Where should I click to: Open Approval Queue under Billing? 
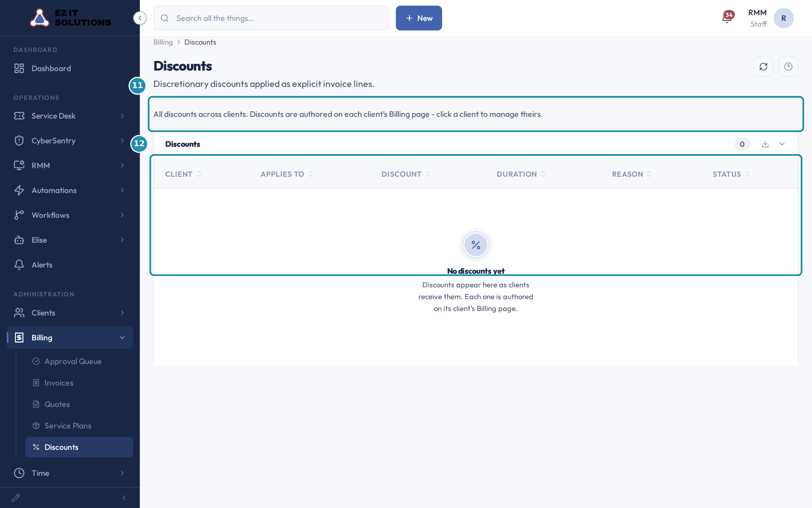(79, 362)
